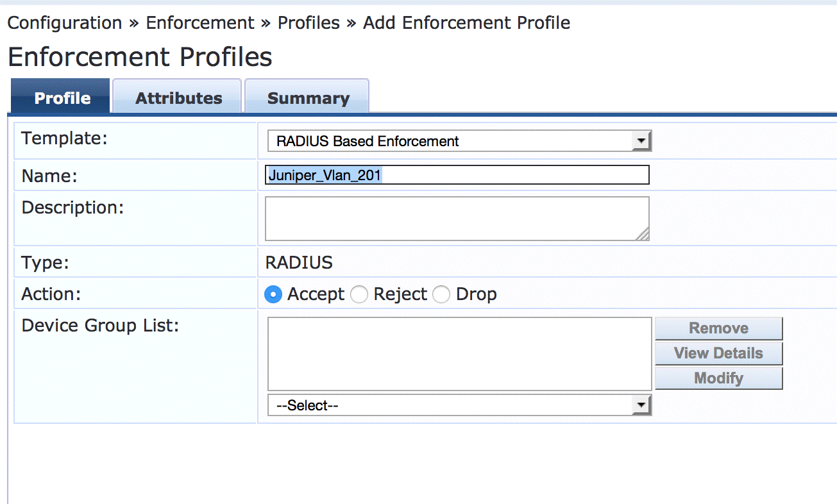Viewport: 837px width, 504px height.
Task: Click the Name input field
Action: (x=457, y=175)
